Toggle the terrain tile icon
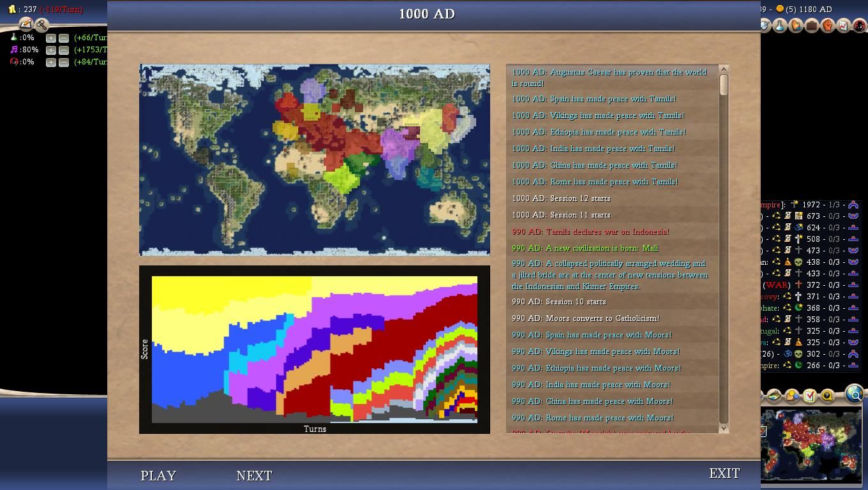The width and height of the screenshot is (868, 490). 774,396
